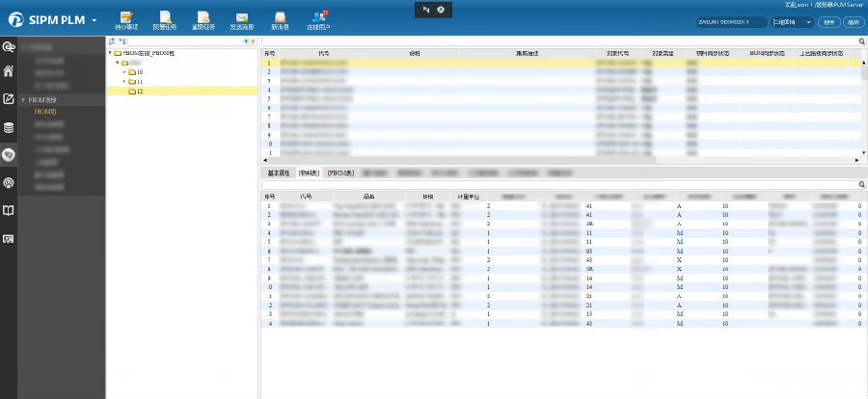The image size is (868, 399).
Task: Open the search-key icon at top of left sidebar
Action: (9, 47)
